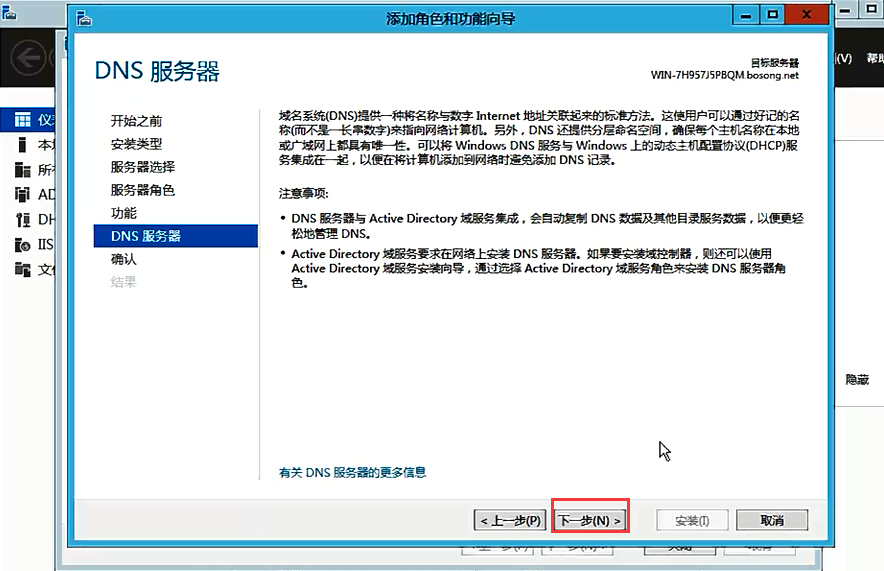Click wizard title bar icon
This screenshot has width=884, height=571.
[x=84, y=18]
